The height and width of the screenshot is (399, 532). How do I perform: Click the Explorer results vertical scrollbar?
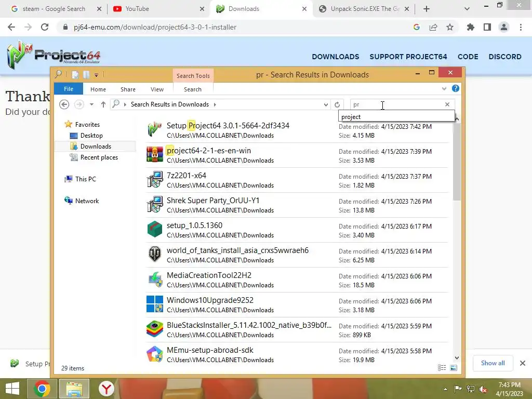(x=457, y=161)
